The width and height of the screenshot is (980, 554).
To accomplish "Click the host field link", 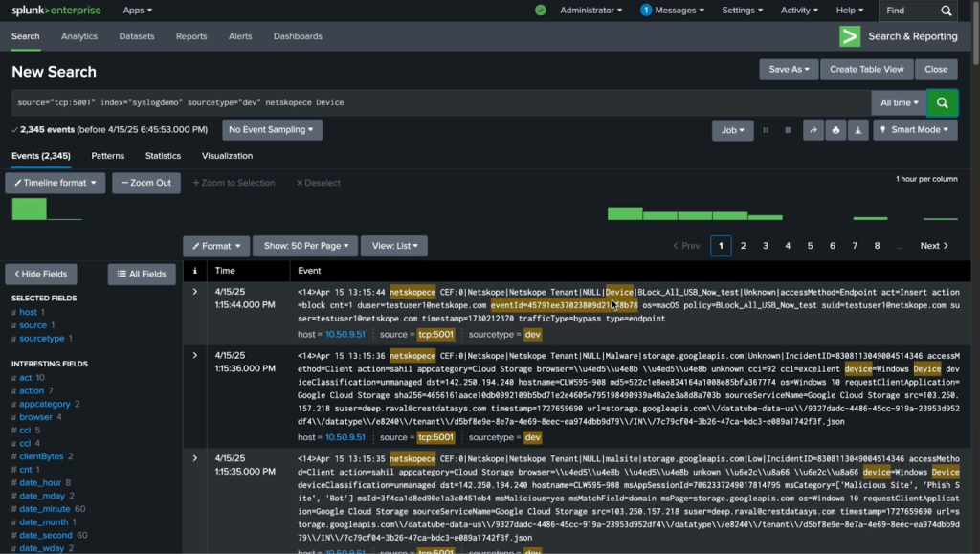I will (28, 312).
